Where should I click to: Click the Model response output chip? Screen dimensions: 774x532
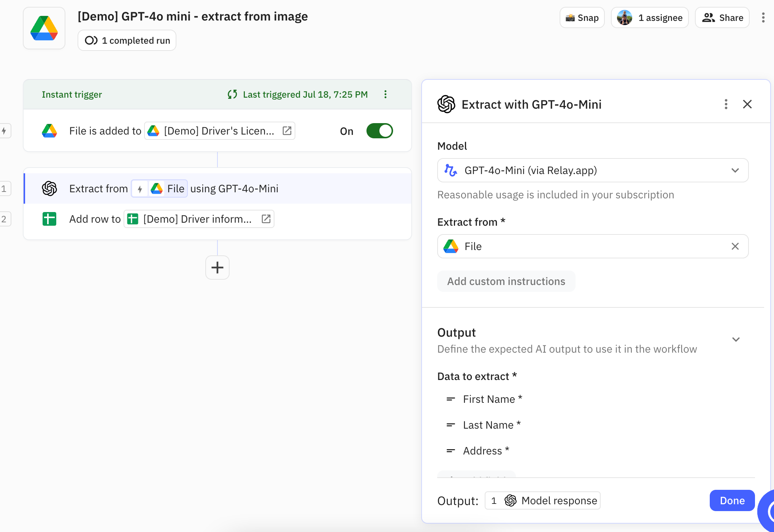[x=542, y=500]
